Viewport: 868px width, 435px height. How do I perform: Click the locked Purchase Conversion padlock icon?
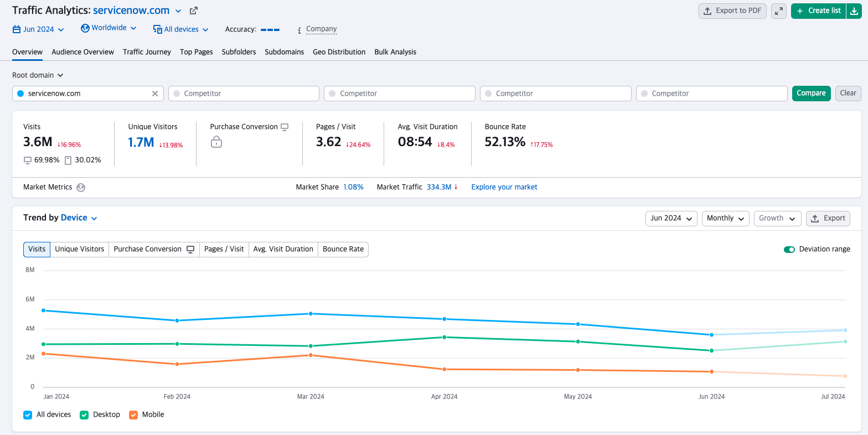click(x=216, y=143)
